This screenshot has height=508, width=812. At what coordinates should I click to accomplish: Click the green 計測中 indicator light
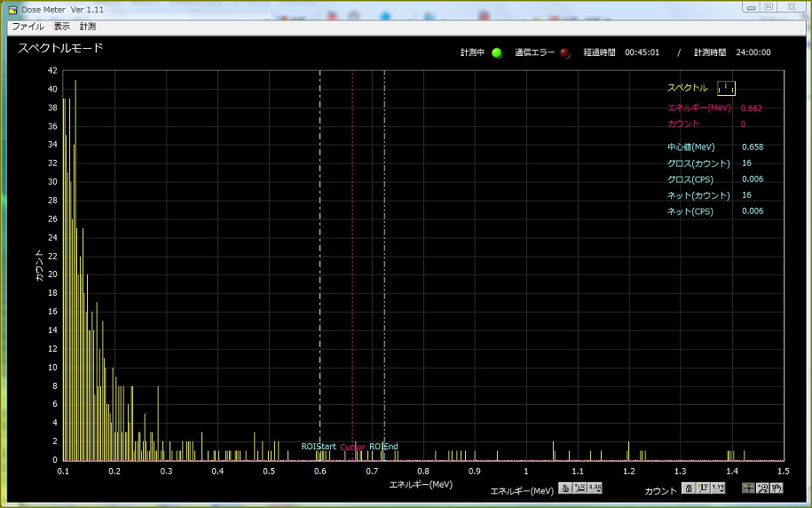coord(497,53)
